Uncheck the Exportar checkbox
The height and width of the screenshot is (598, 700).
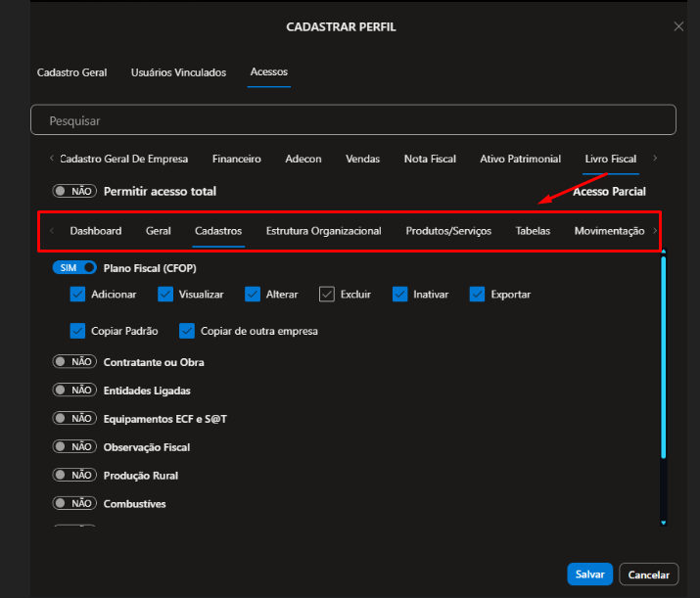coord(477,294)
